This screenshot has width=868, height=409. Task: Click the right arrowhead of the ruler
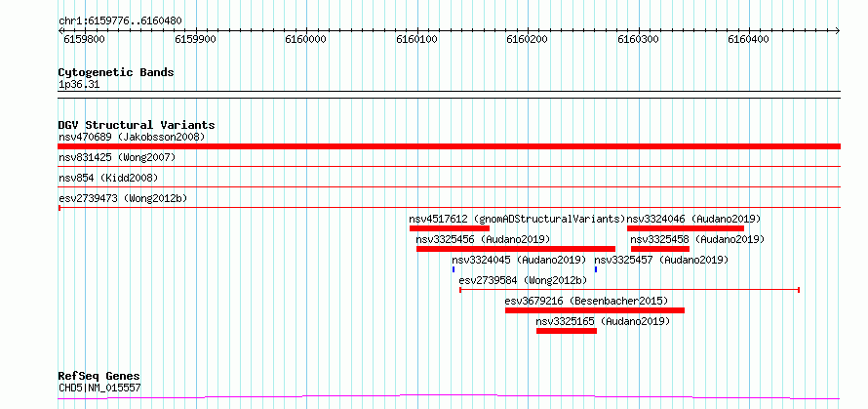click(x=838, y=31)
